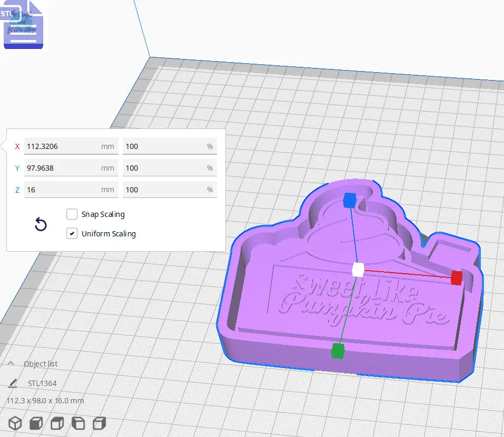Toggle the Snap Scaling checkbox on
Image resolution: width=504 pixels, height=437 pixels.
click(x=72, y=214)
